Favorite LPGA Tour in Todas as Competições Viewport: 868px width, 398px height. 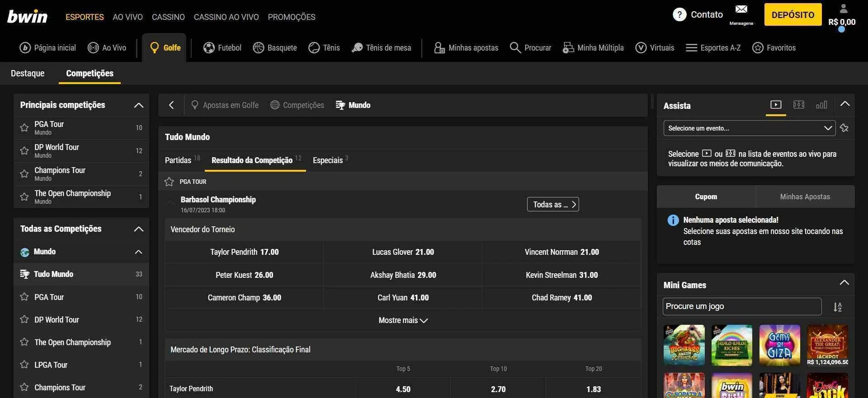coord(24,365)
